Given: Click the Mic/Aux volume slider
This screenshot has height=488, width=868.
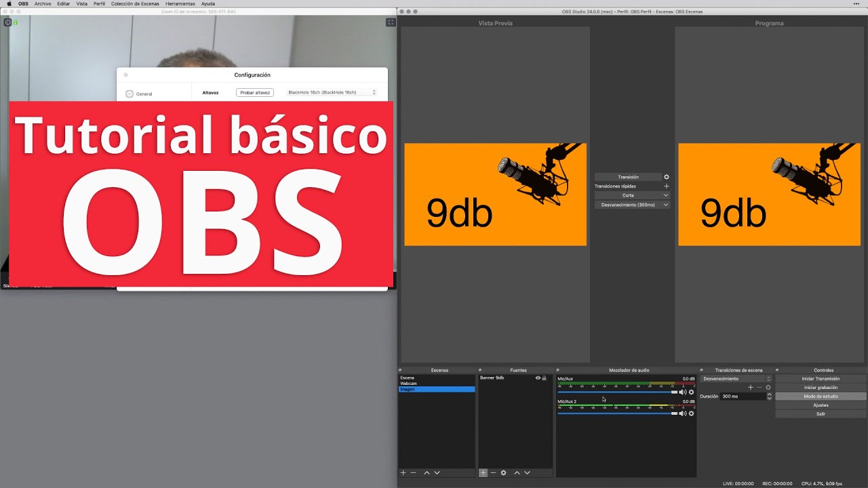Looking at the screenshot, I should tap(617, 392).
